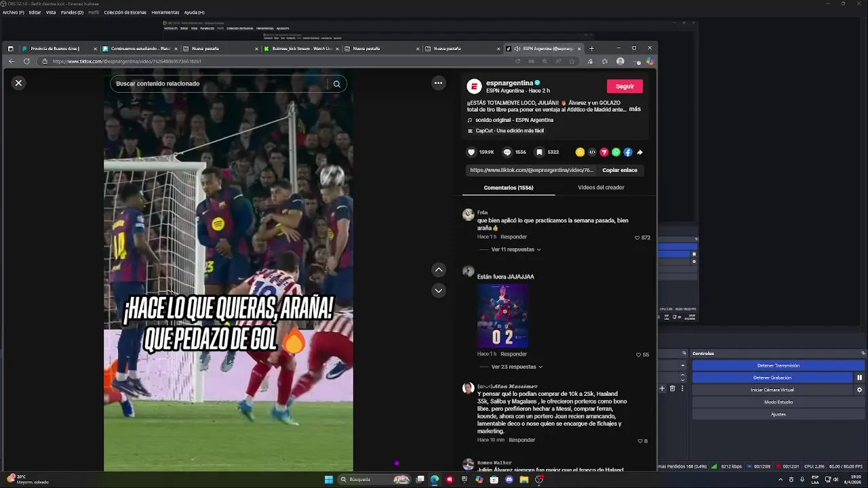Click 'Copiar enlace' button
868x488 pixels.
[x=620, y=170]
